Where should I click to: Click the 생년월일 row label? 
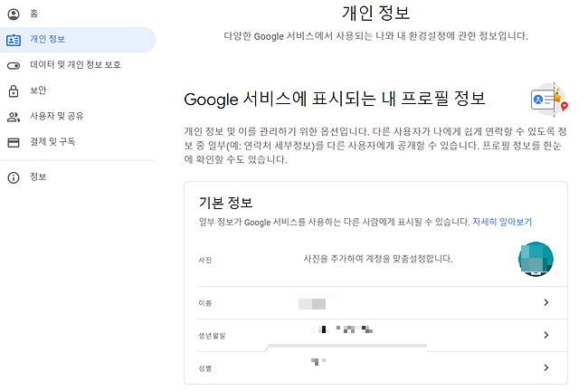(212, 336)
